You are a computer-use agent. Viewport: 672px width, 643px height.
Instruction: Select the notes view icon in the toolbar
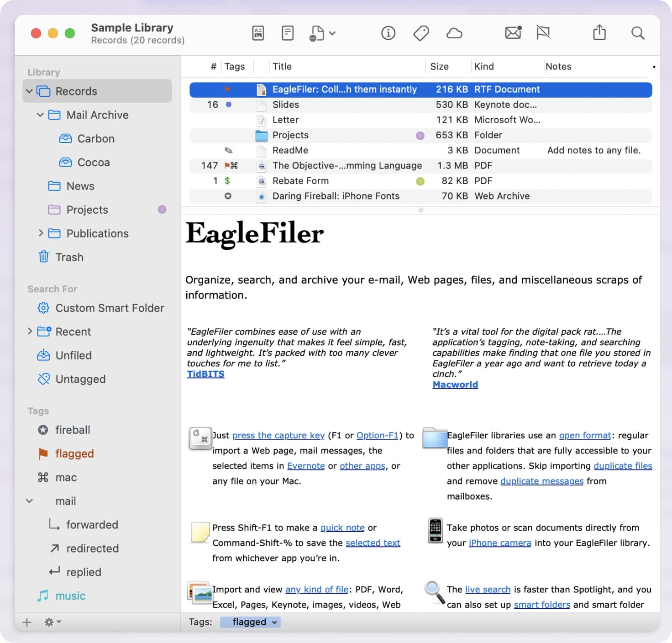tap(287, 32)
